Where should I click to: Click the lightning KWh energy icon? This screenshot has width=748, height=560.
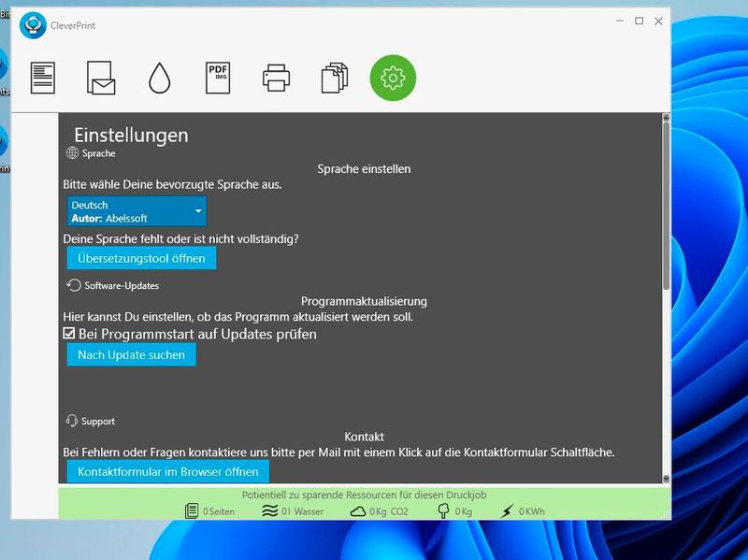click(x=508, y=510)
